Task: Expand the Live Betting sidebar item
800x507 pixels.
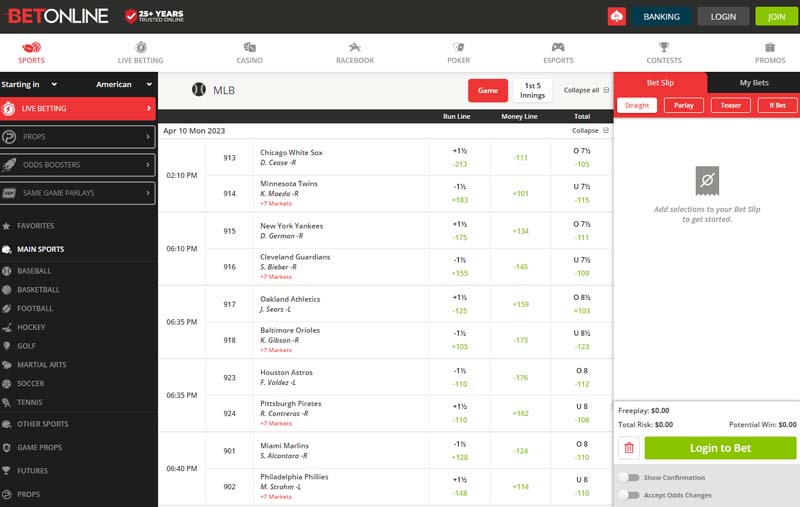Action: [x=78, y=109]
